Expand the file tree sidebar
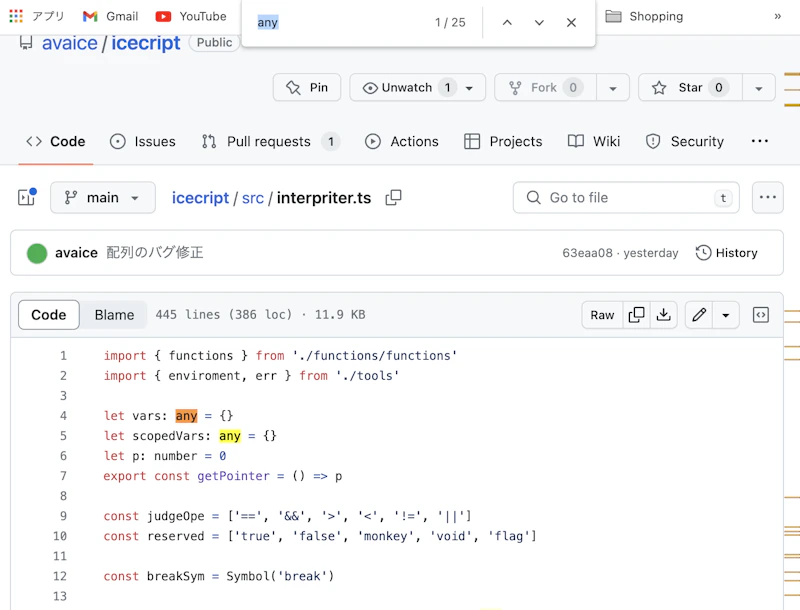This screenshot has height=610, width=800. click(x=26, y=198)
